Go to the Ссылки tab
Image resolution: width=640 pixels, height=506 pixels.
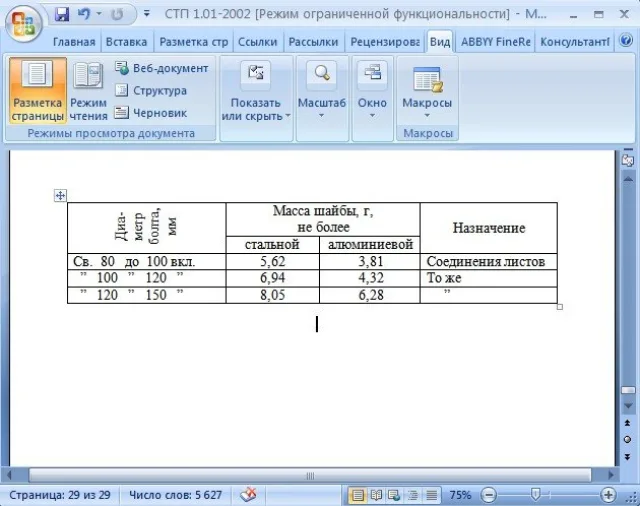click(x=258, y=42)
